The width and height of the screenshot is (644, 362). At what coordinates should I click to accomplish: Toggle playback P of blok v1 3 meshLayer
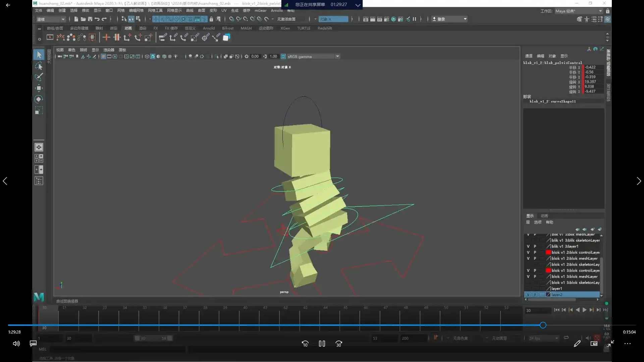pos(535,277)
